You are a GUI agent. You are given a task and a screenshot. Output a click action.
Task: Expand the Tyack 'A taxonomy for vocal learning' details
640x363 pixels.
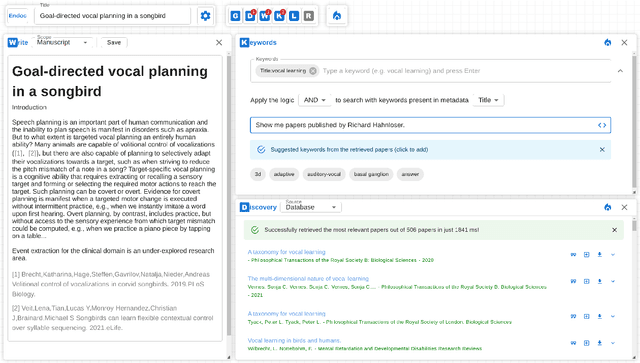coord(613,316)
